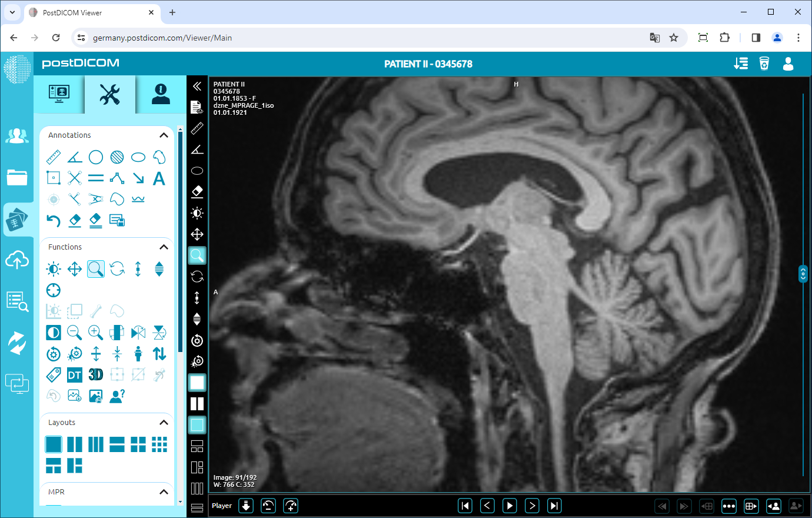This screenshot has height=518, width=812.
Task: Switch to the tools tab with wrench icon
Action: point(109,94)
